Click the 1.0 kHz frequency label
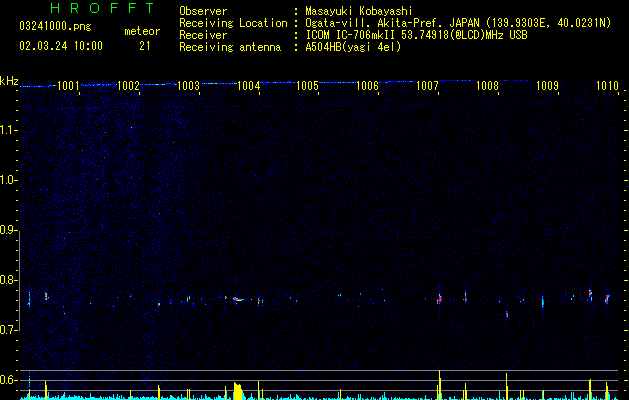Screen dimensions: 629x400 (x=9, y=180)
